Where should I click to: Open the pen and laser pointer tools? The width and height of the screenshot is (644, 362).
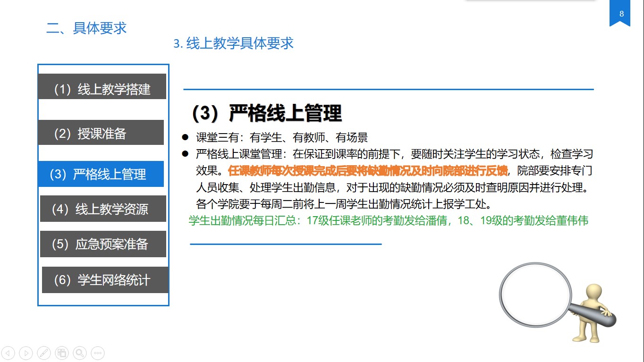click(x=44, y=353)
